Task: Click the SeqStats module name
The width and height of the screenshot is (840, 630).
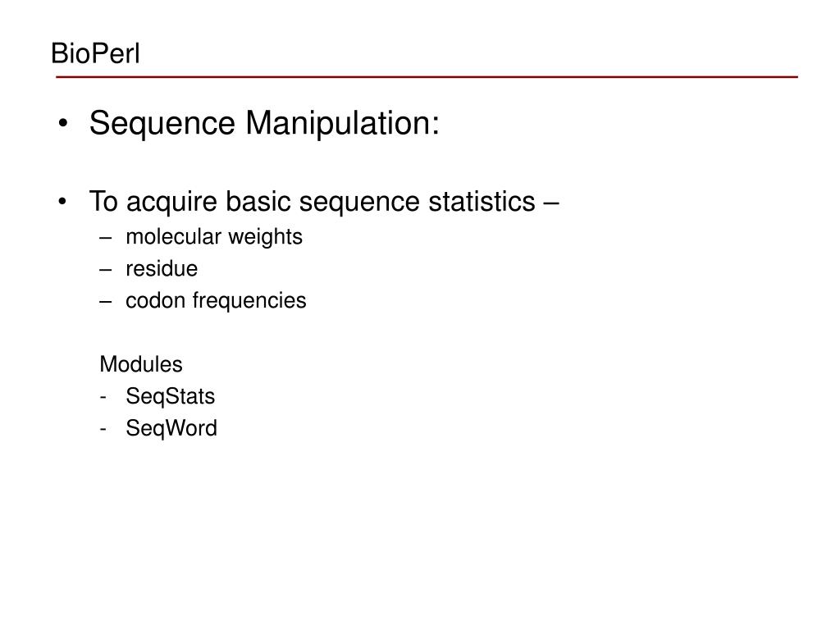Action: pyautogui.click(x=171, y=397)
